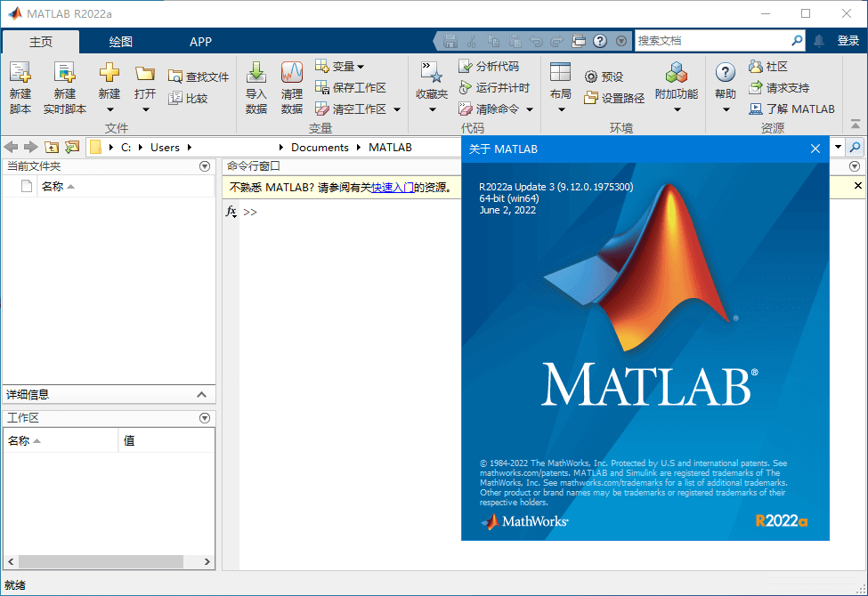Open 布局 layout options
The image size is (868, 596).
(560, 87)
